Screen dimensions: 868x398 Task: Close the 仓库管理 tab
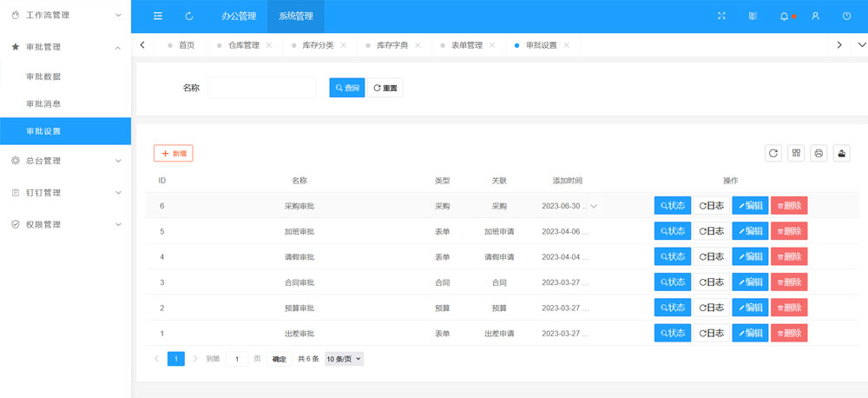coord(269,45)
